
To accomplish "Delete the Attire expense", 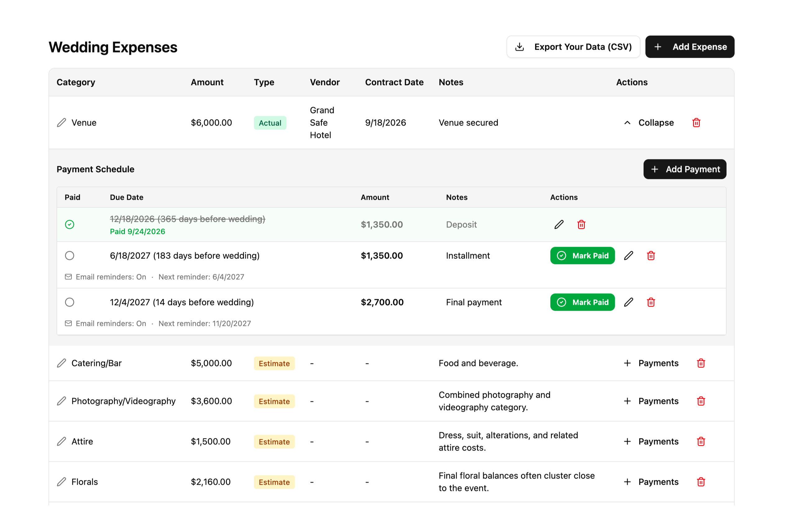I will [x=701, y=442].
